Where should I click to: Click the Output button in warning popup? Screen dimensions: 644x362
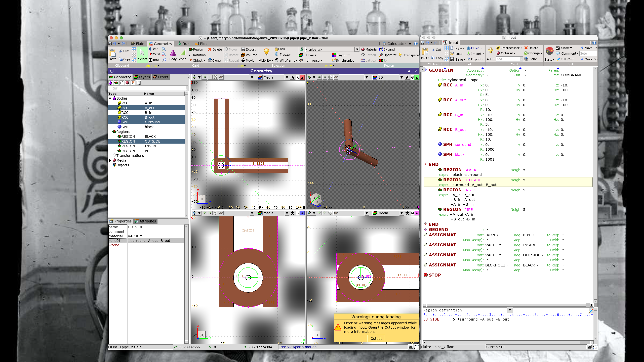[376, 339]
